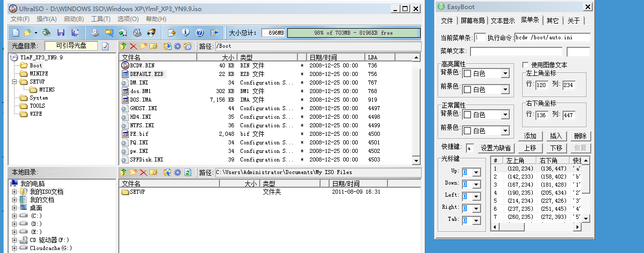Screen dimensions: 644x253
Task: Click the 执行命令 input field
Action: 552,38
